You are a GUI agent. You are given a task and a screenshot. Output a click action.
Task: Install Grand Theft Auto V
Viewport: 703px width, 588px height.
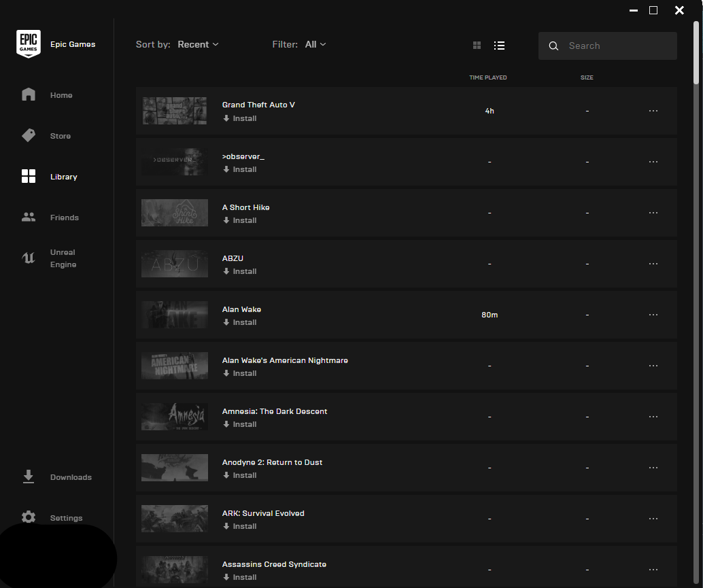[x=240, y=118]
